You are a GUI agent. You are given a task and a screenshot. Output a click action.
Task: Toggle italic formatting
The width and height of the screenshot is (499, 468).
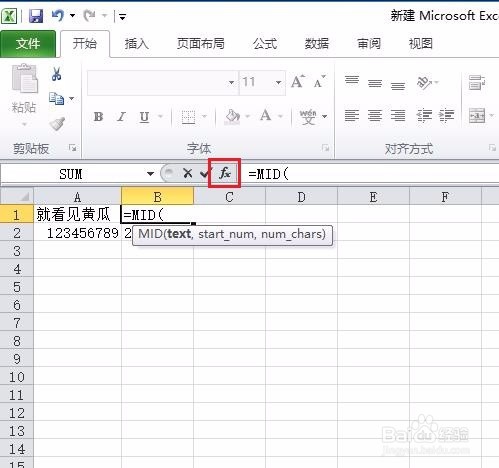(121, 117)
